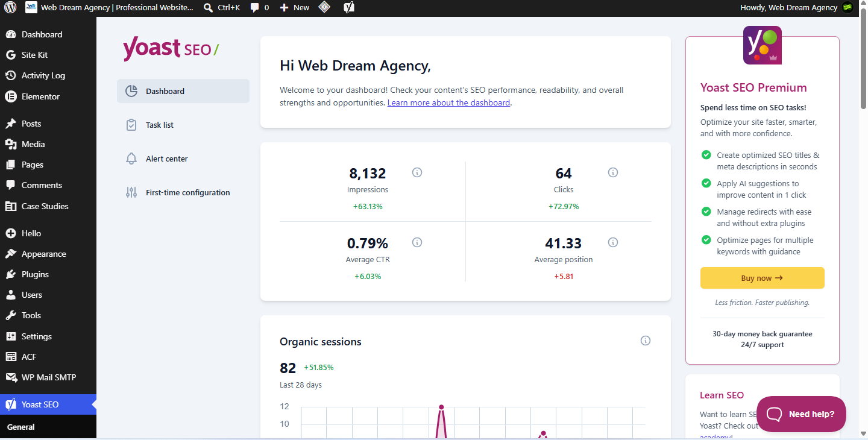868x440 pixels.
Task: Open WP Mail SMTP in the sidebar
Action: click(x=48, y=377)
